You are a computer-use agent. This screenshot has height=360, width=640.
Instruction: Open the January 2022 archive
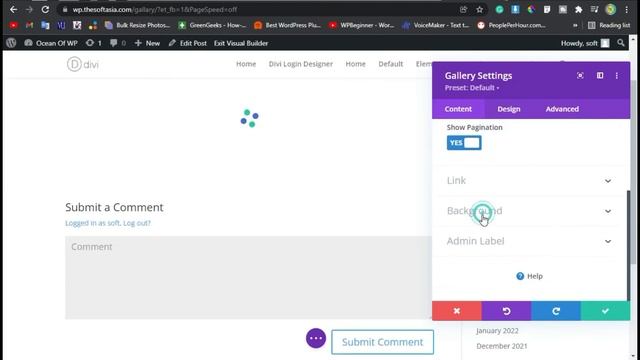pos(497,331)
